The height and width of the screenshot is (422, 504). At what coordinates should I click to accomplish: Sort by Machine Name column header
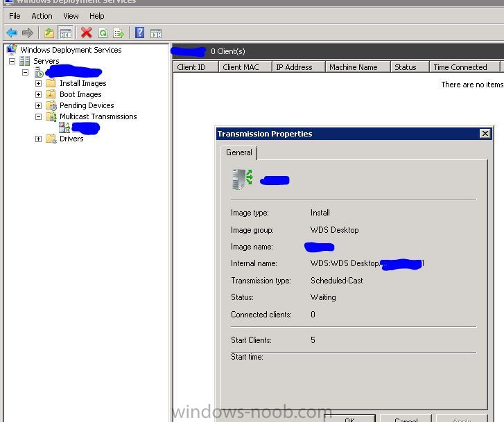358,67
